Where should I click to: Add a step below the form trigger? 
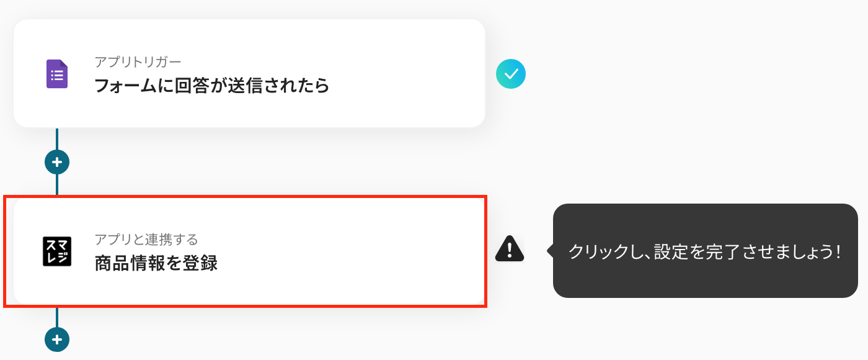pyautogui.click(x=57, y=162)
